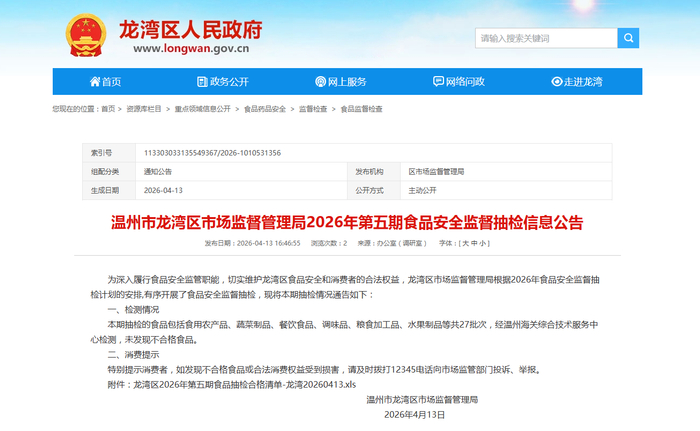Open 重点领域信息公开 breadcrumb link
Image resolution: width=700 pixels, height=431 pixels.
click(203, 109)
